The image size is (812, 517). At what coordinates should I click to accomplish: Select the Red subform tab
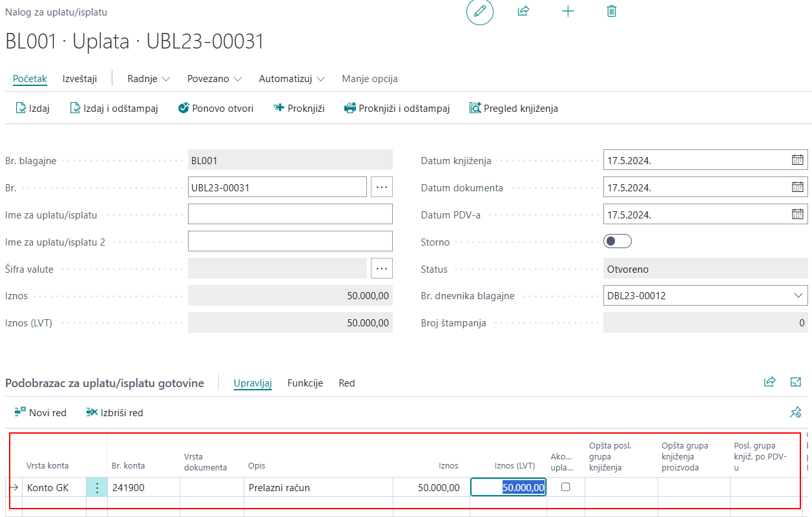coord(347,383)
